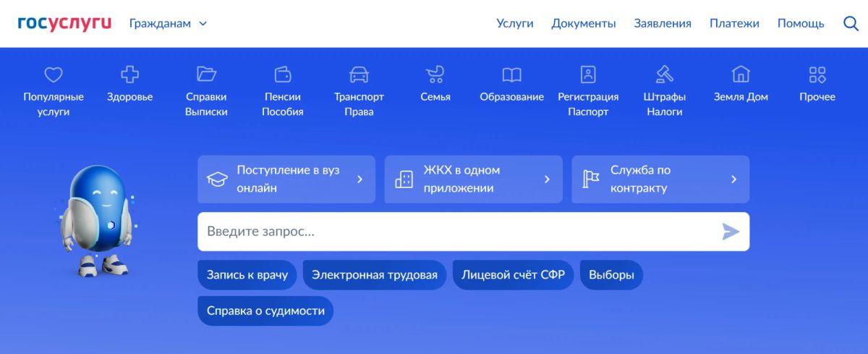
Task: Submit the query with the arrow icon
Action: pyautogui.click(x=731, y=232)
